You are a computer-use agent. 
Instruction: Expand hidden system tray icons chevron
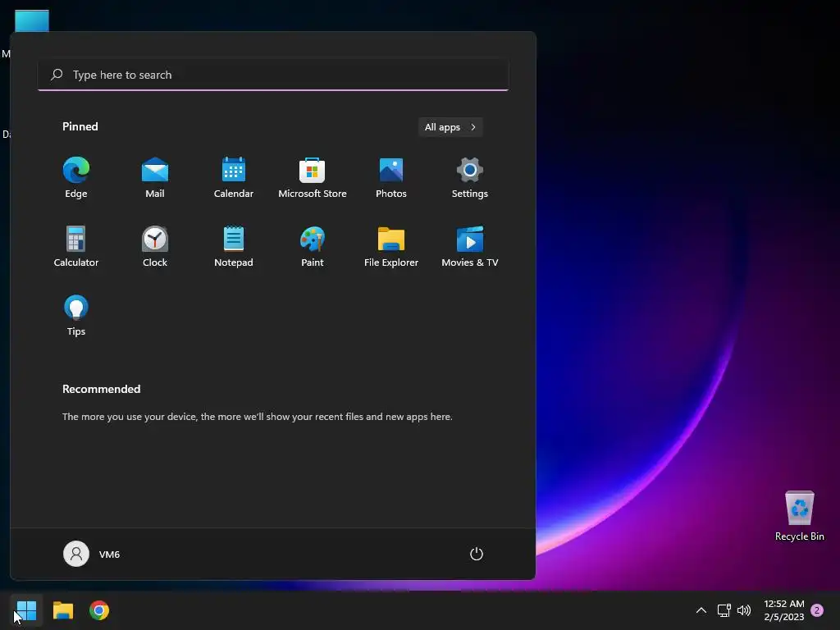701,610
